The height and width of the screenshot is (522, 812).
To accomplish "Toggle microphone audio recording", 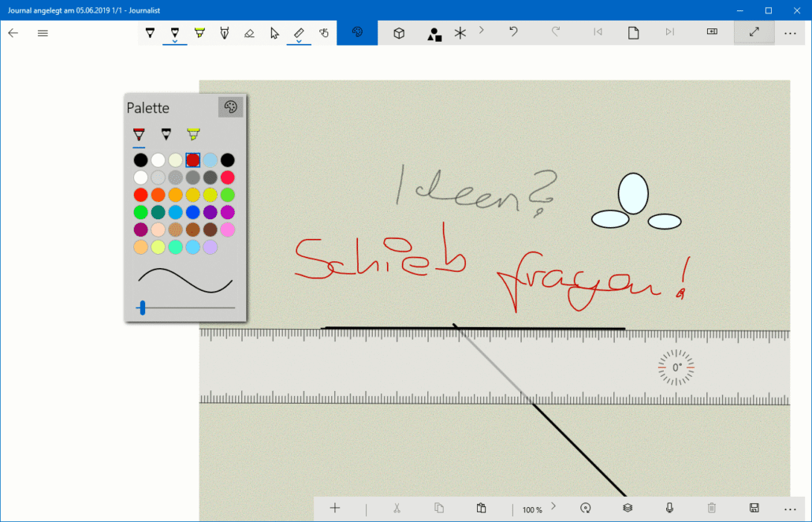I will [669, 508].
